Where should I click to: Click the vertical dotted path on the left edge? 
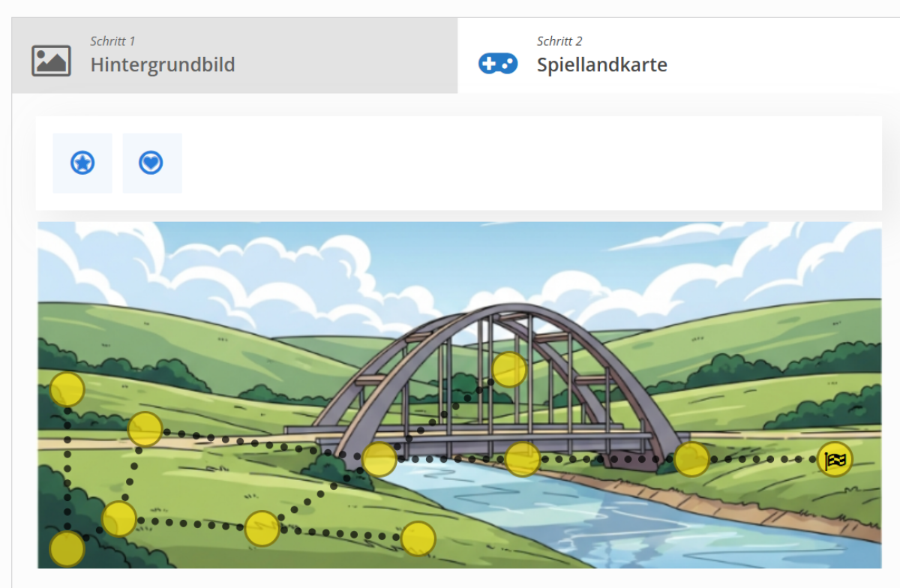point(67,469)
